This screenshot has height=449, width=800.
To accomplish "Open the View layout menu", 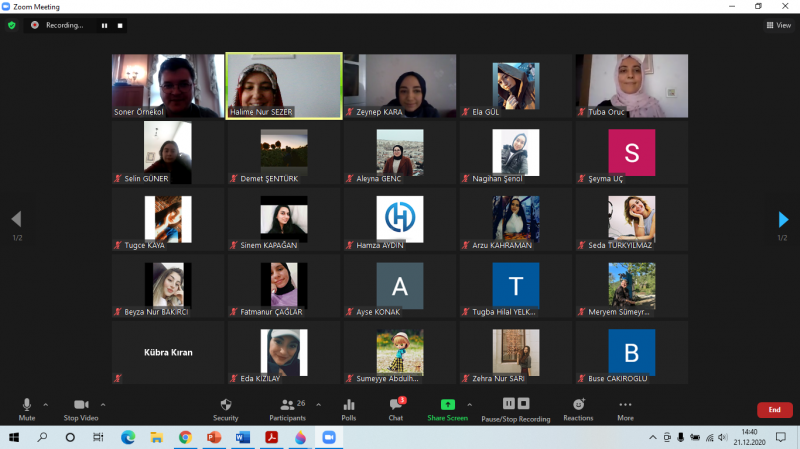I will [x=778, y=25].
